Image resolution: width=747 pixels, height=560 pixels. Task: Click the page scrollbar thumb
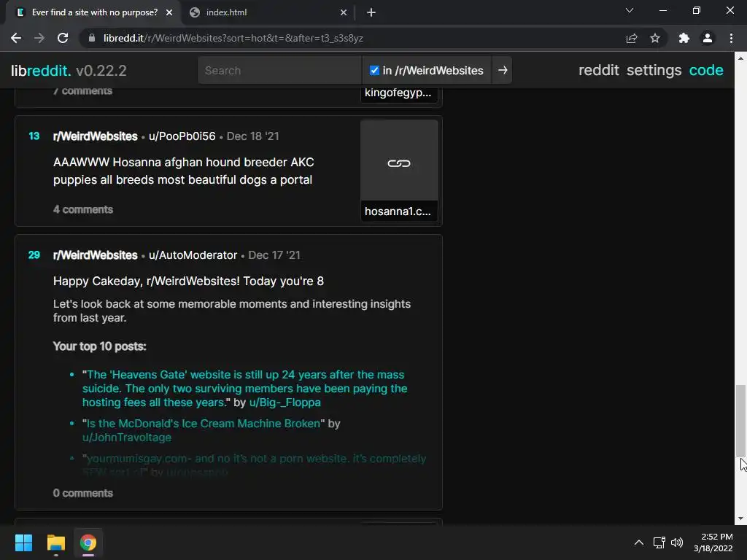coord(740,421)
